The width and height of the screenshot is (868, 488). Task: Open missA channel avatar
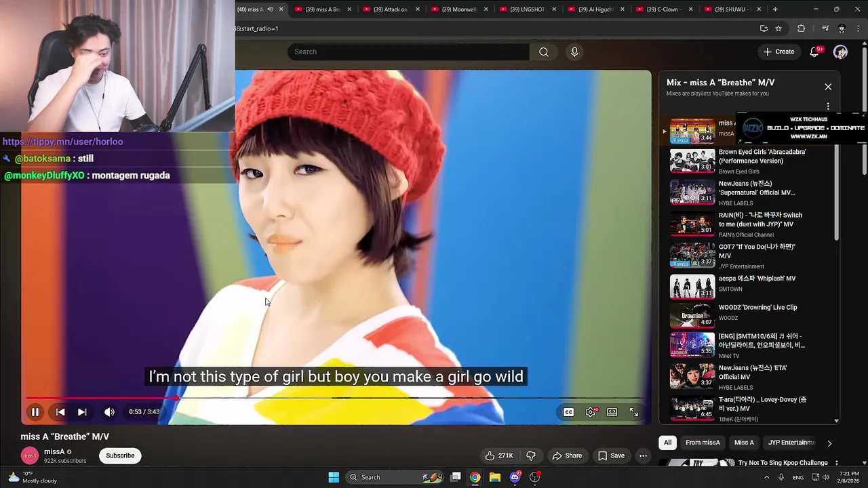click(30, 455)
